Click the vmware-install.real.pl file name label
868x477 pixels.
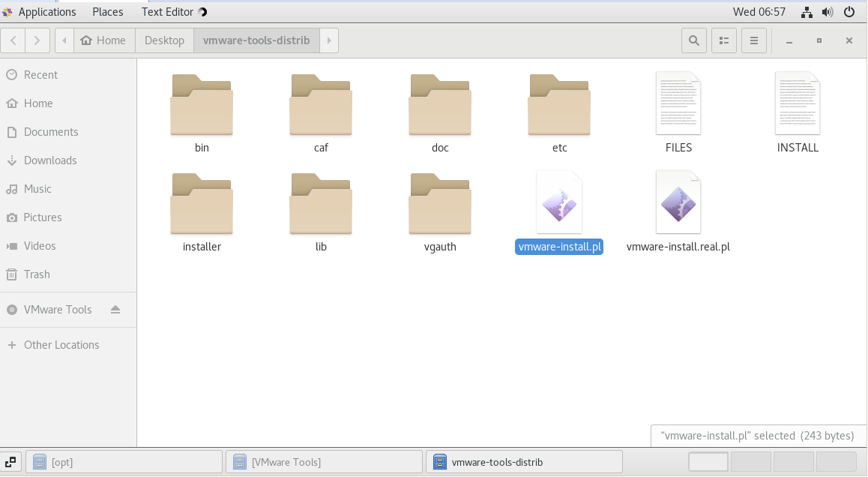point(678,247)
